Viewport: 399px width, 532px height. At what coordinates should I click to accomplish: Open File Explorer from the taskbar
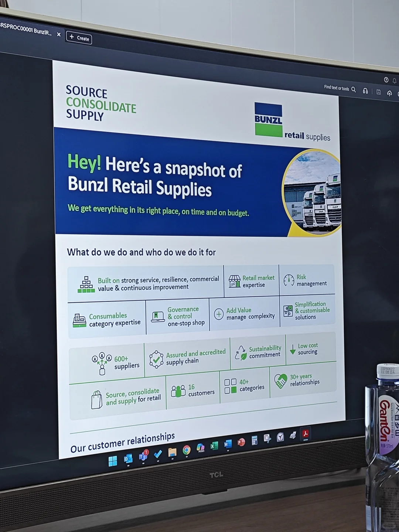tap(172, 452)
